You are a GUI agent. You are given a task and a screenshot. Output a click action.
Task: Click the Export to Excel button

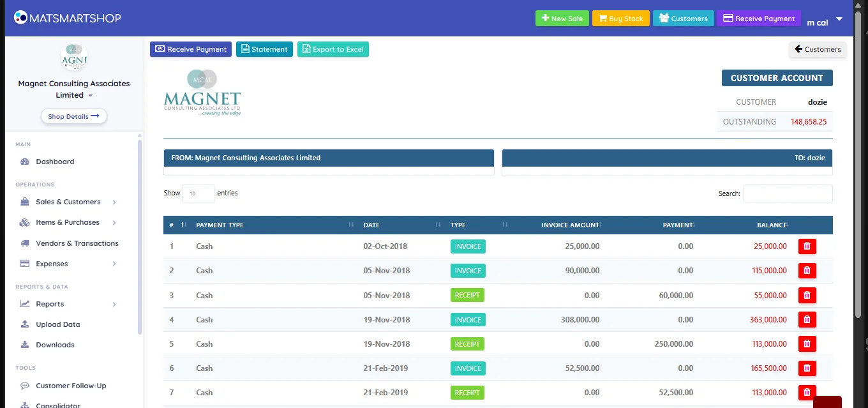(333, 49)
